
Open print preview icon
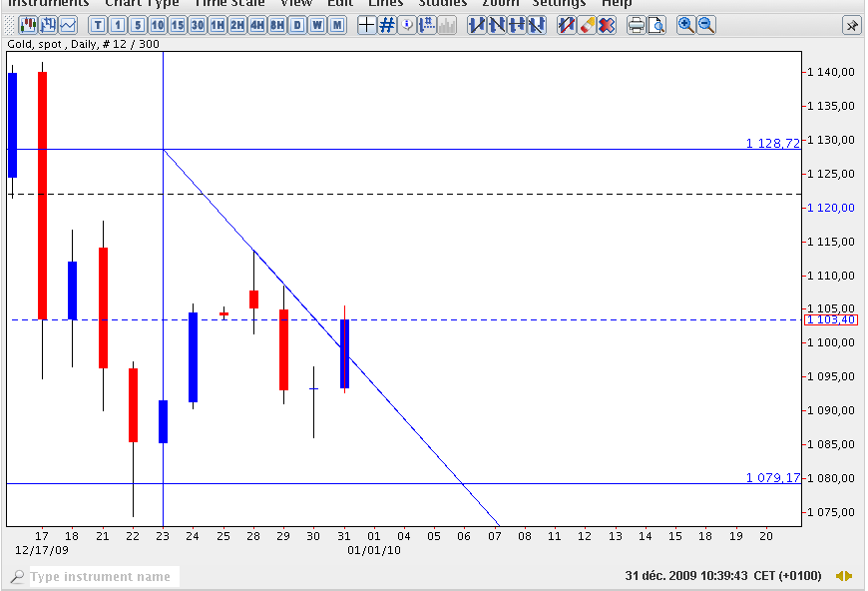pyautogui.click(x=655, y=25)
